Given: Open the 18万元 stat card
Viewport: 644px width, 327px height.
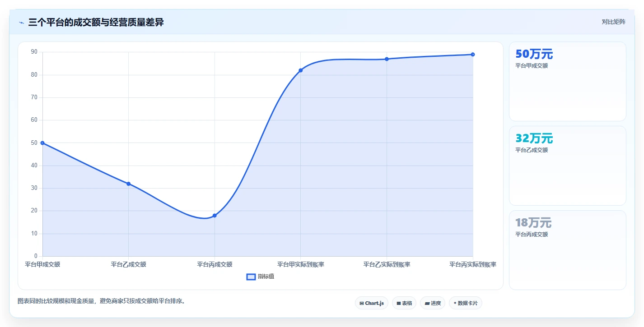Looking at the screenshot, I should [568, 250].
